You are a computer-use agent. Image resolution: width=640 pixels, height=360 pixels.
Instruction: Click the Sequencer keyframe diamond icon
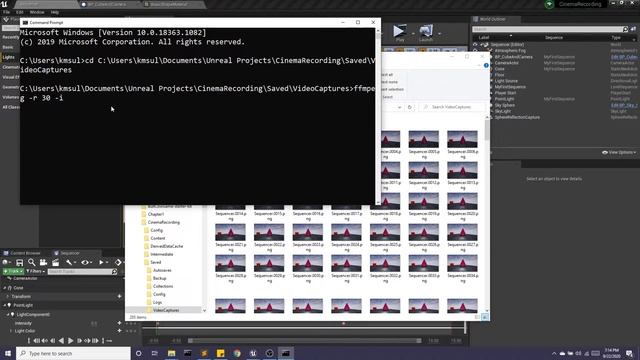point(118,262)
